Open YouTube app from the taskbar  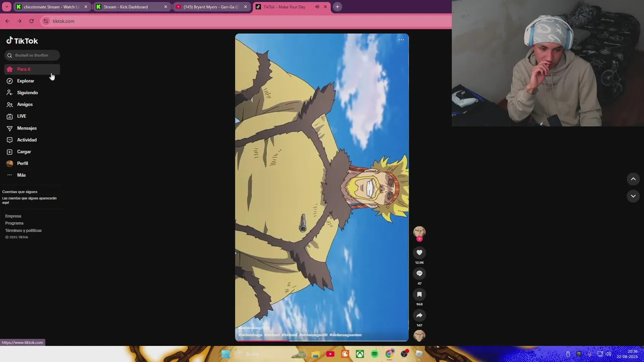coord(330,354)
